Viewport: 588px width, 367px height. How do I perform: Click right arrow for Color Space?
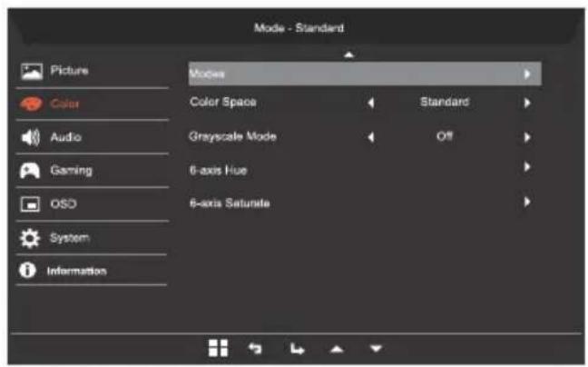point(527,103)
